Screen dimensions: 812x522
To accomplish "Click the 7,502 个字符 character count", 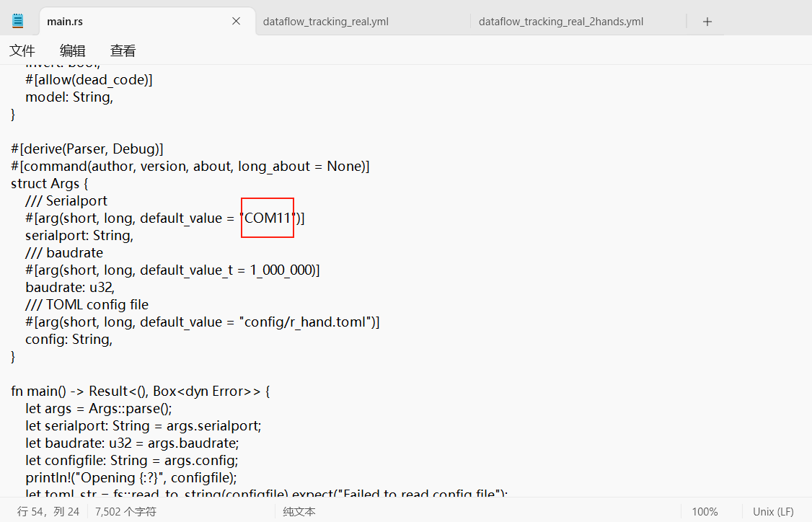I will point(126,512).
